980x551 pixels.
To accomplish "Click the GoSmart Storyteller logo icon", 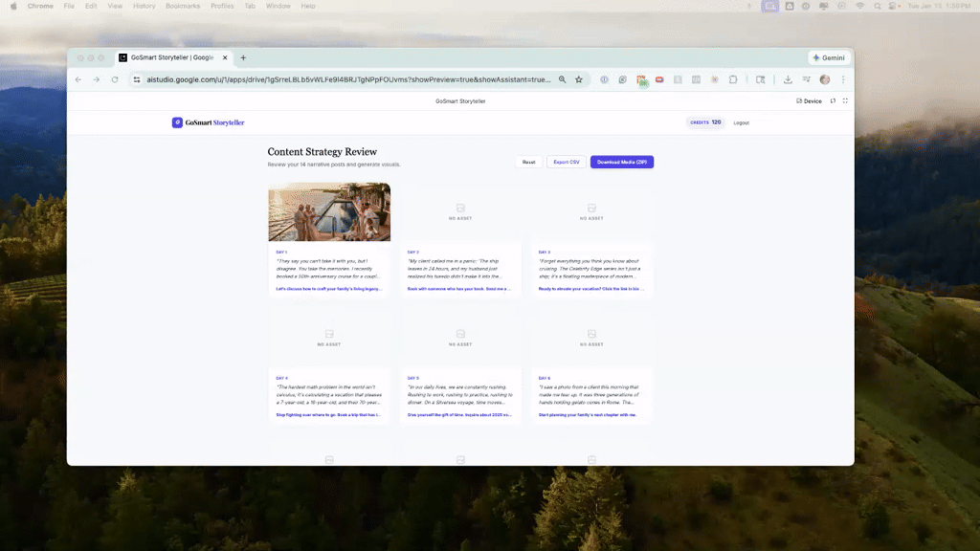I will pos(177,122).
